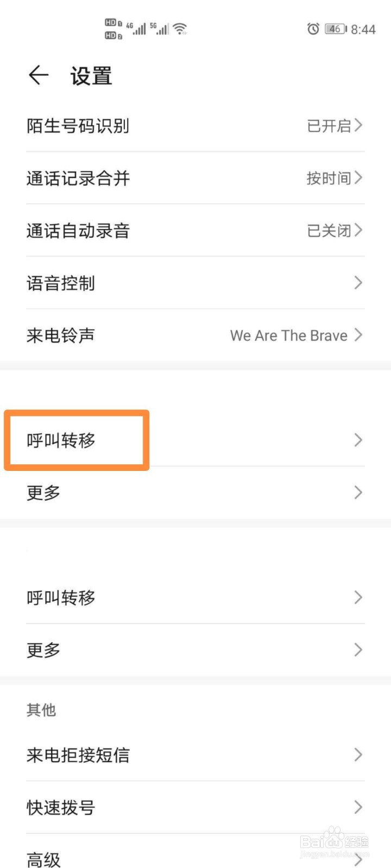Open the second 呼叫转移 entry

click(x=61, y=597)
